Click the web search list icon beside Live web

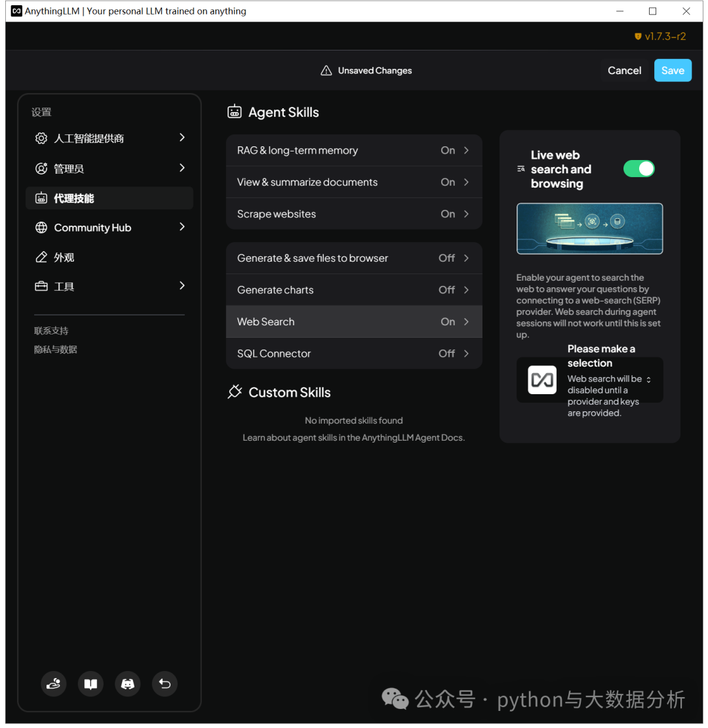coord(521,169)
